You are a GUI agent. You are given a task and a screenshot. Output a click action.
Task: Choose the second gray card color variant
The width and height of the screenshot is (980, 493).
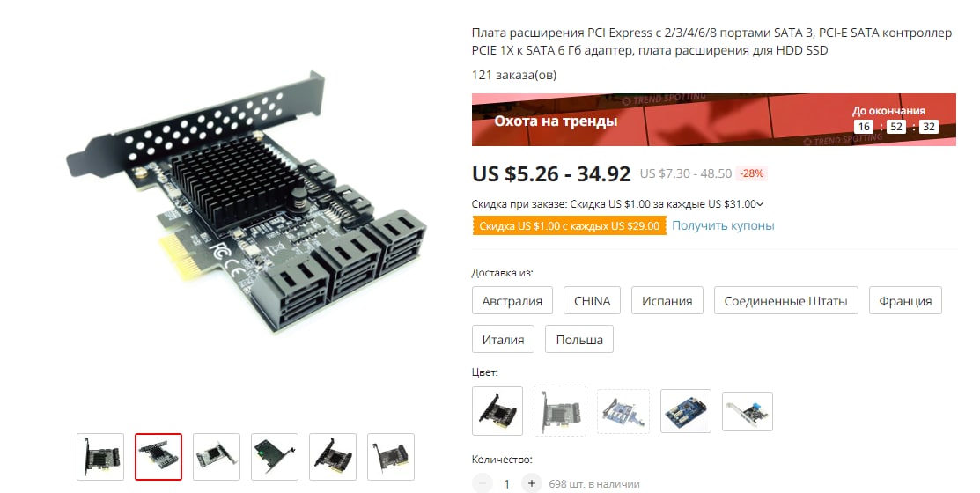[x=560, y=411]
